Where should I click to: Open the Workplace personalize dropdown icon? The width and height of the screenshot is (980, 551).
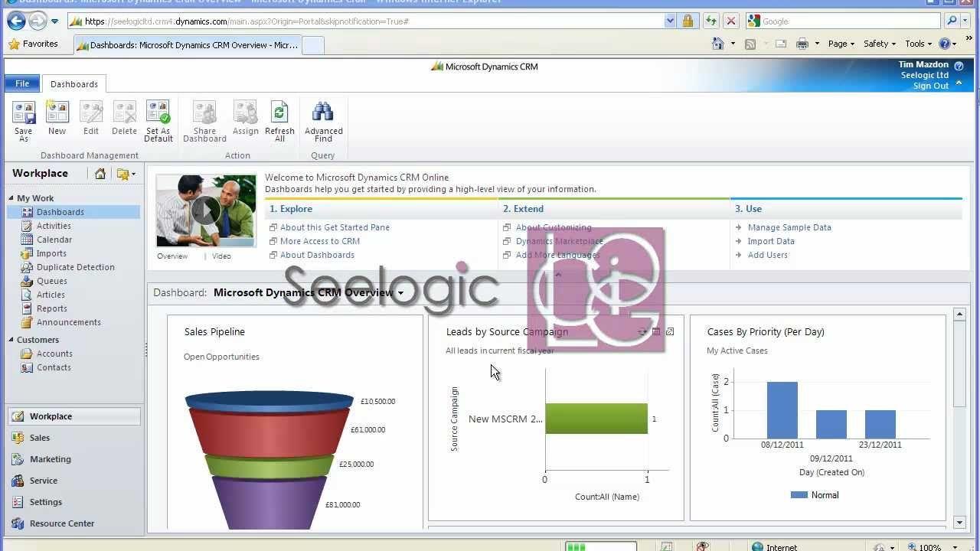coord(126,174)
